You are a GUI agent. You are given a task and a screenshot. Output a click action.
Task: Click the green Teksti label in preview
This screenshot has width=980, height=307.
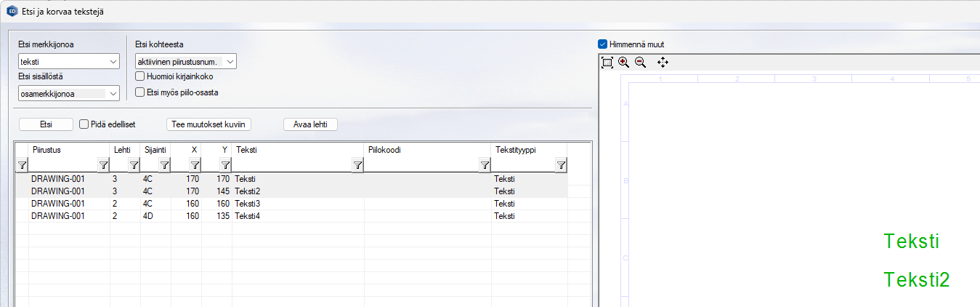point(912,242)
